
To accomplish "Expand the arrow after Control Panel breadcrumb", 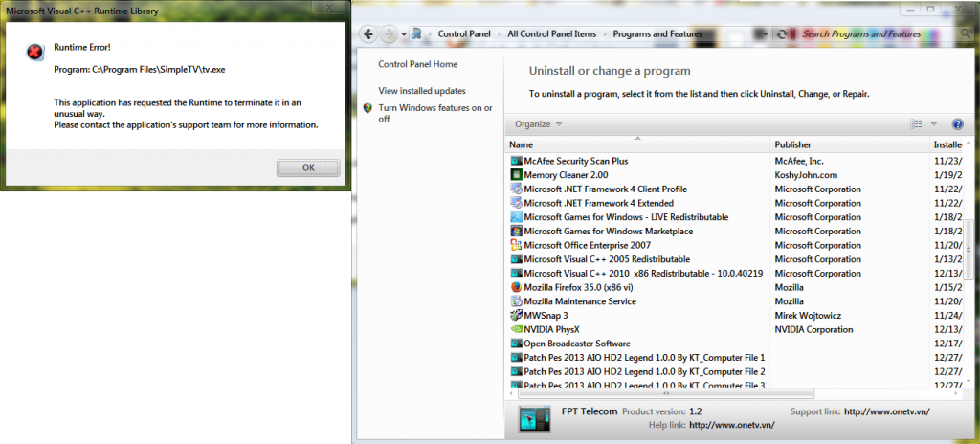I will click(x=499, y=34).
